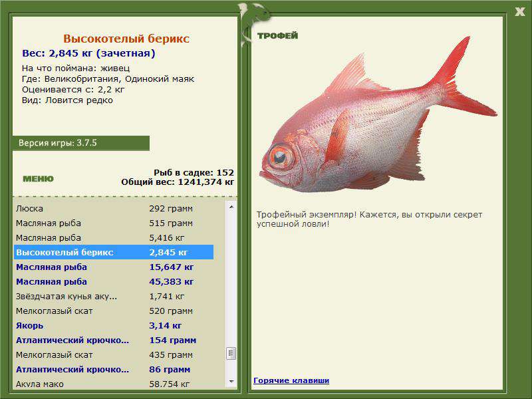The image size is (532, 399).
Task: Click the Версия игры: 3.7.5 bar
Action: [81, 143]
